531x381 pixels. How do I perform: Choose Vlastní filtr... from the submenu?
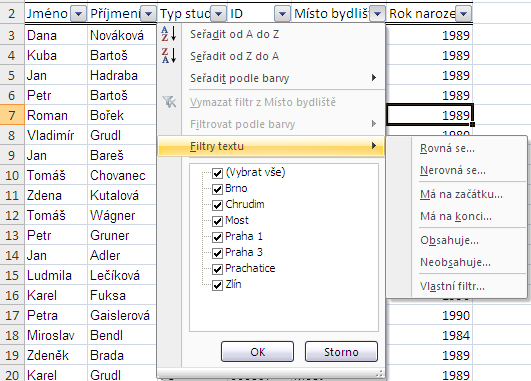pyautogui.click(x=452, y=286)
